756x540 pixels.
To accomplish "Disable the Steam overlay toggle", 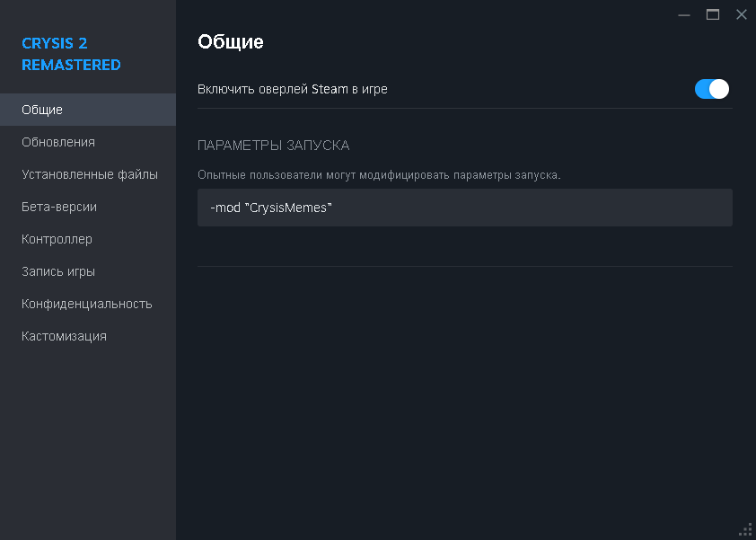I will click(x=712, y=89).
